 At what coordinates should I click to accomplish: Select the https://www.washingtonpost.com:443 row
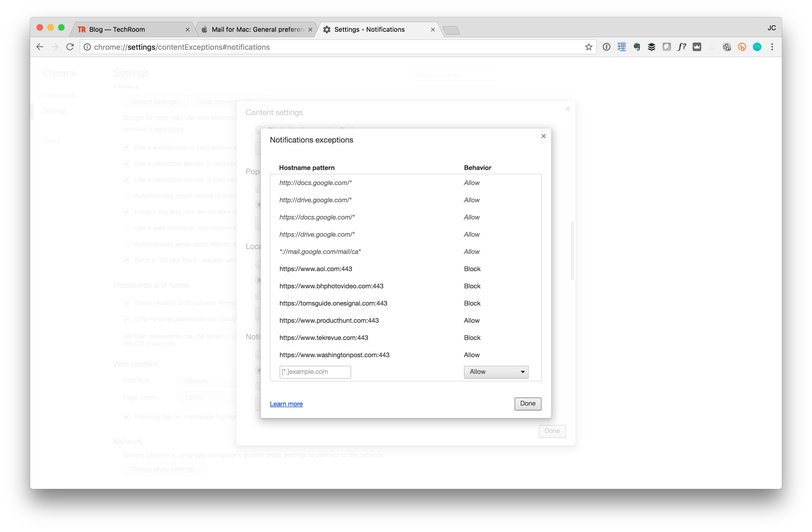pyautogui.click(x=406, y=355)
